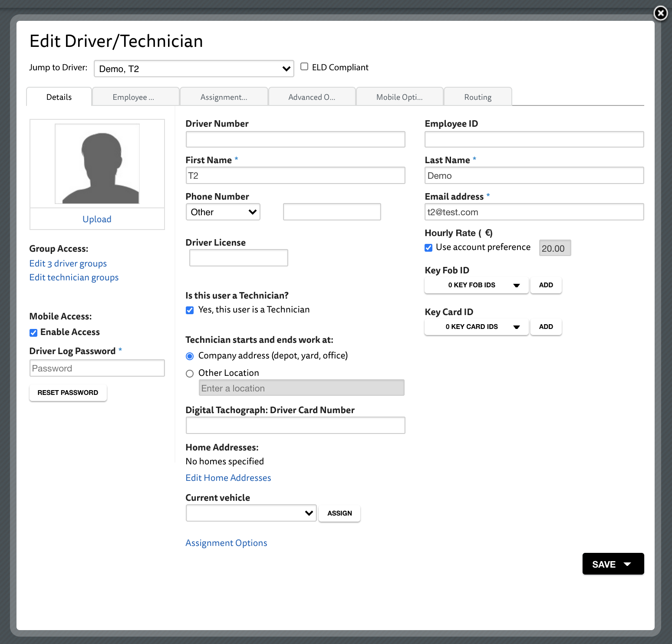Click the RESET PASSWORD button
Viewport: 672px width, 644px height.
(68, 392)
